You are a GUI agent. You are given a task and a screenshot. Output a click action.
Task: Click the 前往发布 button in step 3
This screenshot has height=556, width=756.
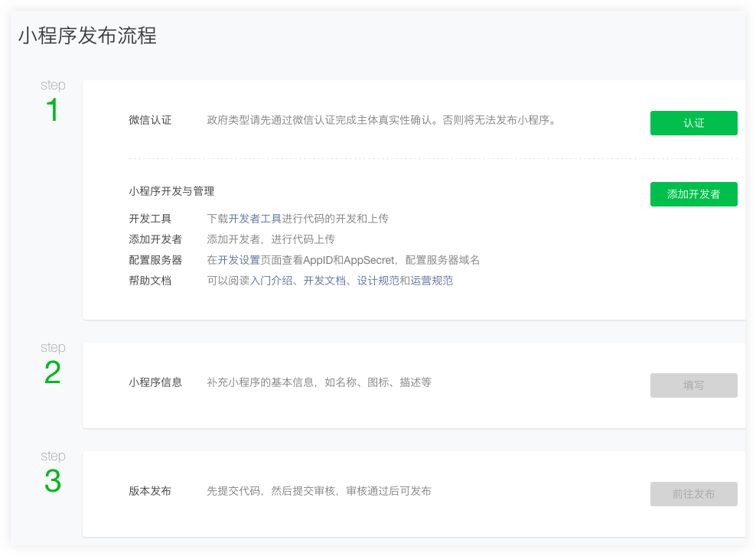point(693,494)
